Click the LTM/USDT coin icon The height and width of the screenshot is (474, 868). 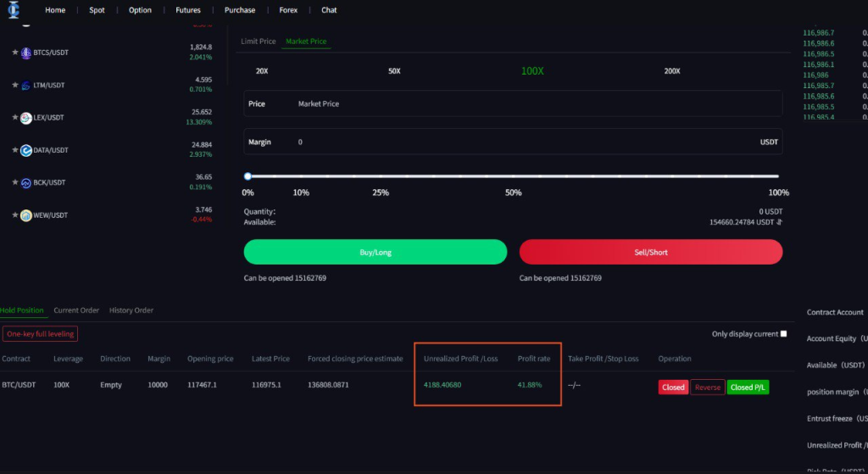click(25, 86)
